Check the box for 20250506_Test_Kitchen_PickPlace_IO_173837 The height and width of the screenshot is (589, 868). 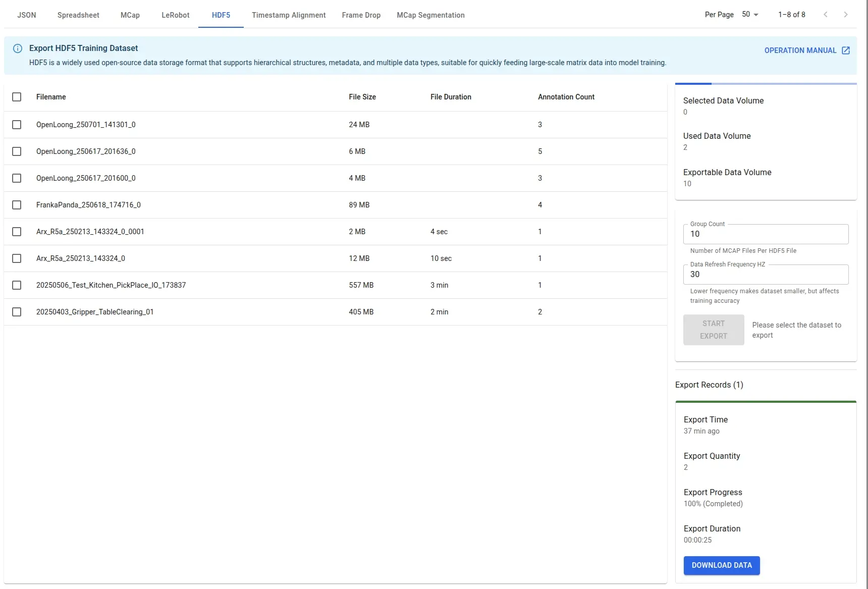17,285
